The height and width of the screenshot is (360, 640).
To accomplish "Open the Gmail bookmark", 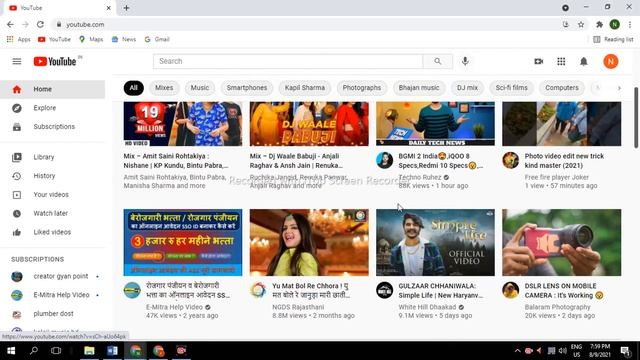I will 157,39.
